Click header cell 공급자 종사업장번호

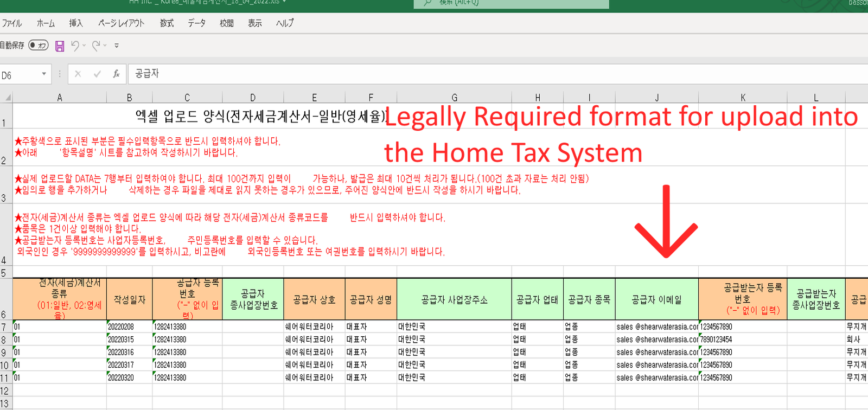click(253, 299)
